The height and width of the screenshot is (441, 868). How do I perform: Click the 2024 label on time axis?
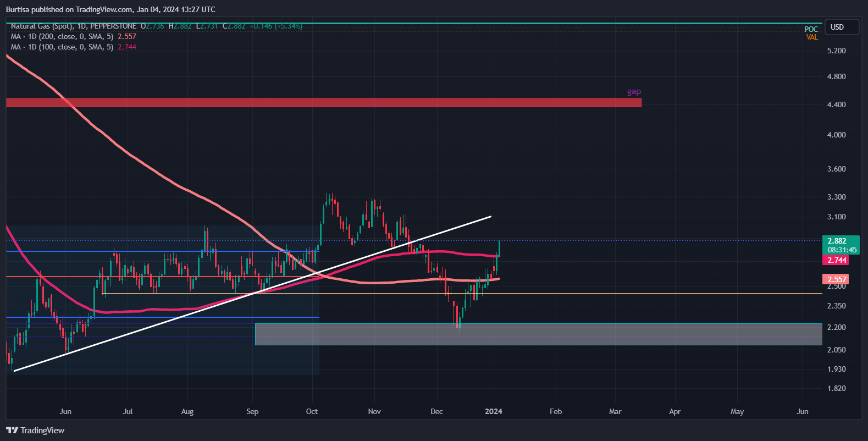pyautogui.click(x=494, y=411)
